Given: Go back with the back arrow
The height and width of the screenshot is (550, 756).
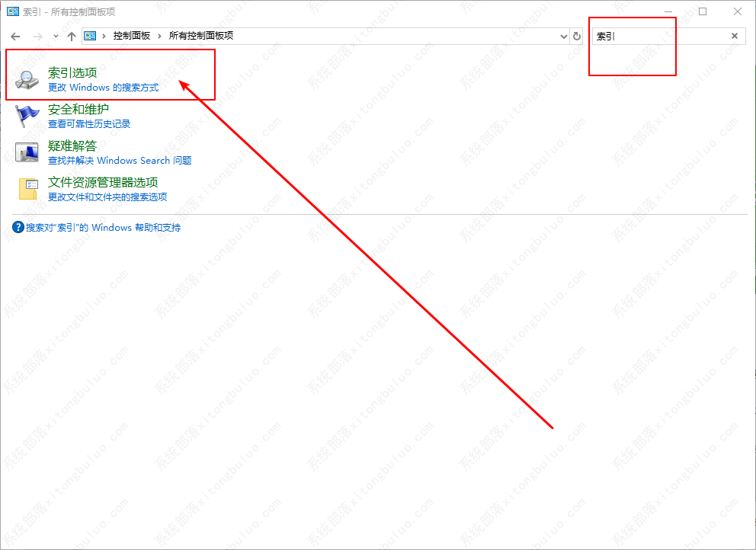Looking at the screenshot, I should coord(15,37).
